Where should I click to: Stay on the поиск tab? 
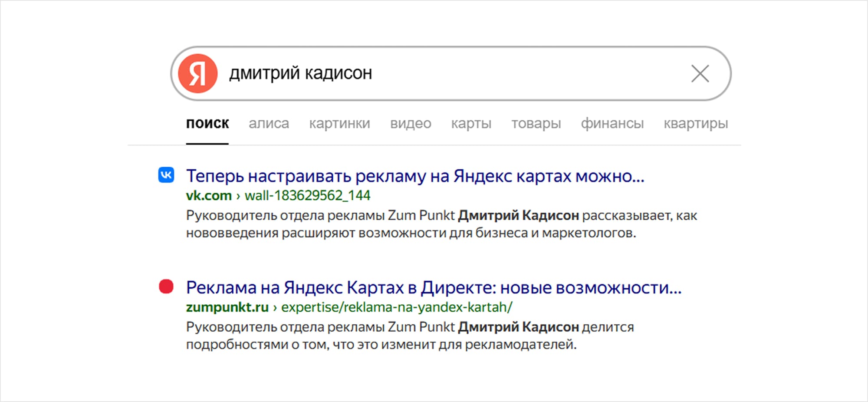click(207, 123)
